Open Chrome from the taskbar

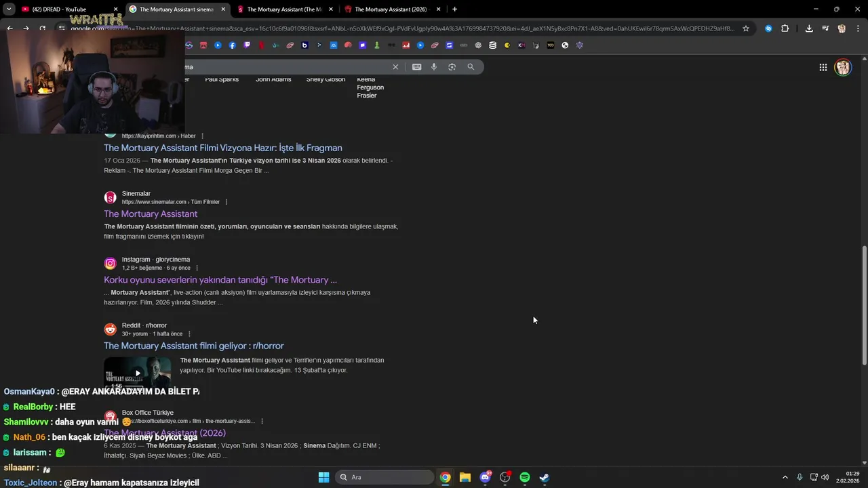445,477
